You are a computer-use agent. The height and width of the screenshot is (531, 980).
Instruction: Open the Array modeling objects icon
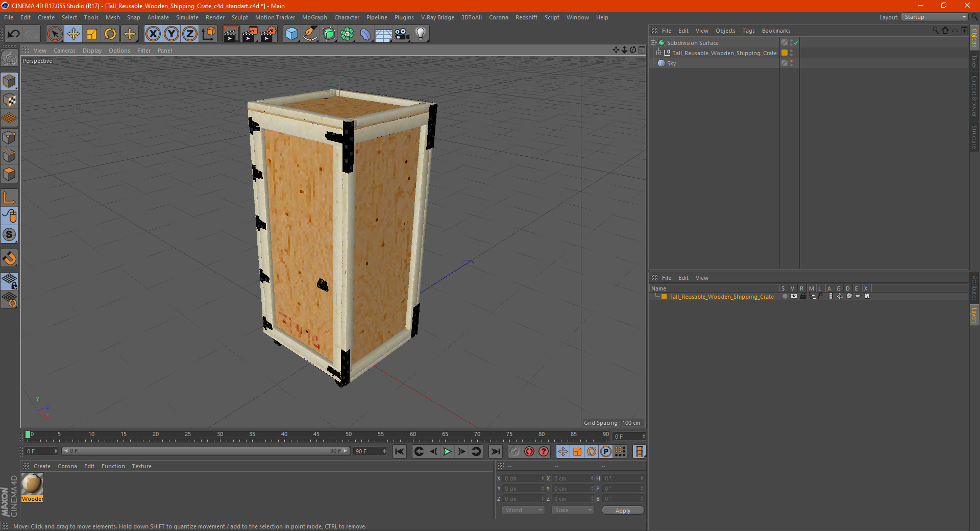pyautogui.click(x=347, y=34)
